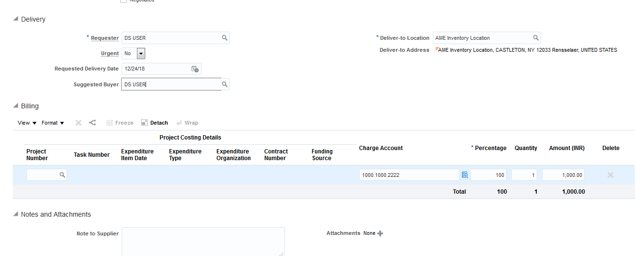The image size is (644, 256).
Task: Click the Detach button
Action: [155, 123]
